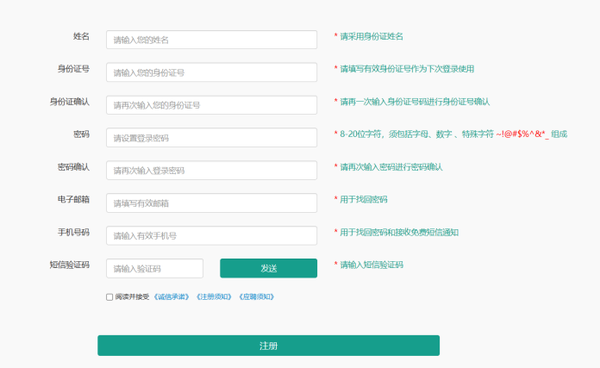This screenshot has width=600, height=368.
Task: Open the 《诚信承诺》 link
Action: point(171,297)
